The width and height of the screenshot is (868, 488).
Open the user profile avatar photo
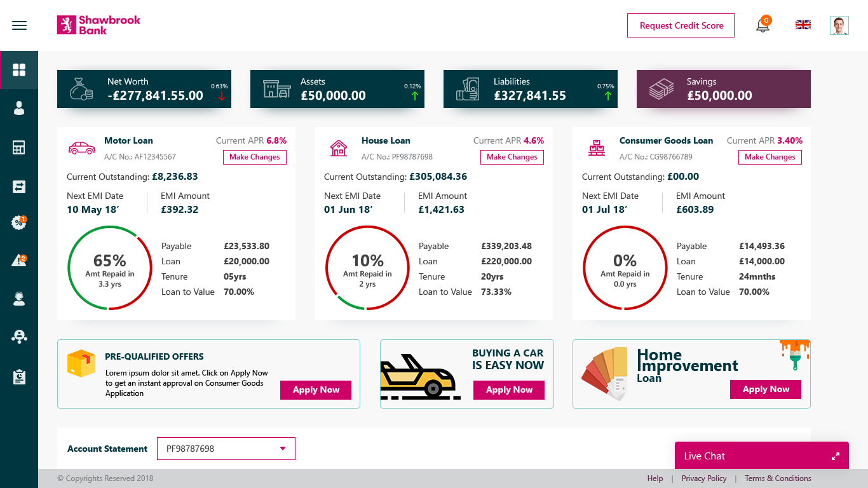840,25
